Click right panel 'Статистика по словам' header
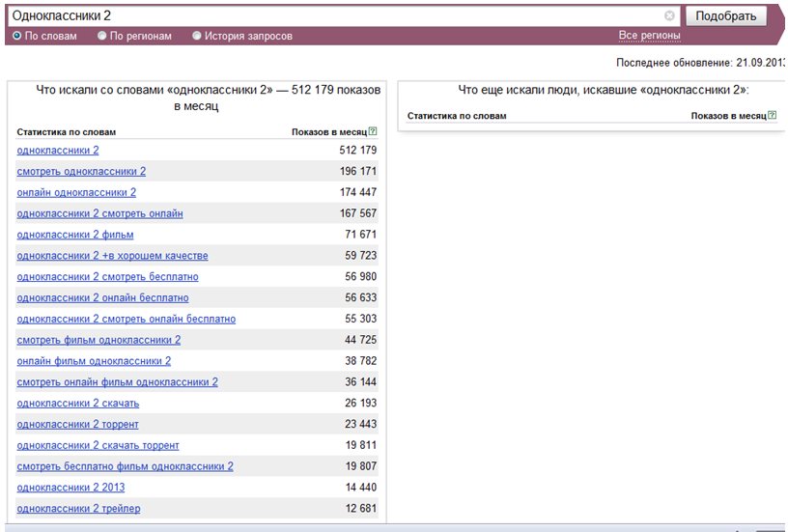Viewport: 788px width, 532px height. (x=457, y=116)
